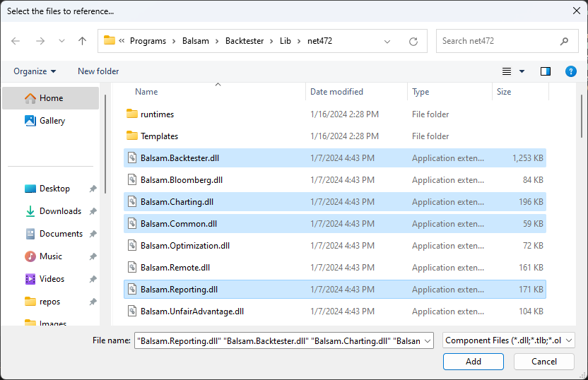Select Balsam.Common.dll file
Image resolution: width=588 pixels, height=380 pixels.
tap(335, 224)
